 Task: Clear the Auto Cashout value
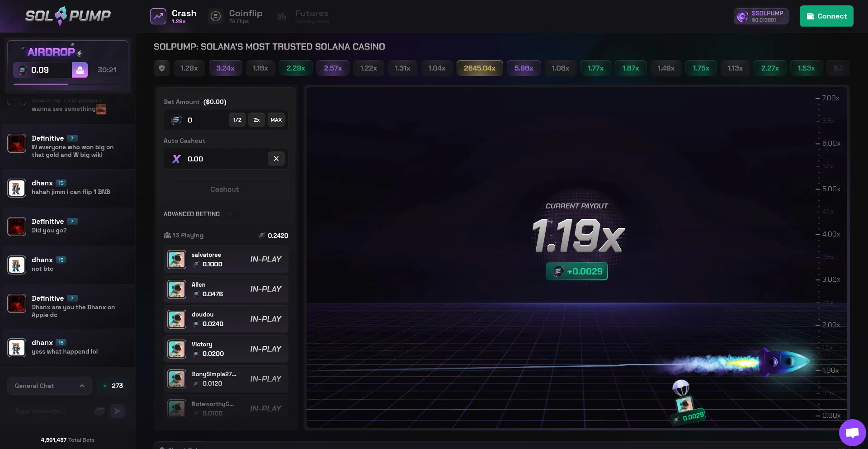point(276,159)
